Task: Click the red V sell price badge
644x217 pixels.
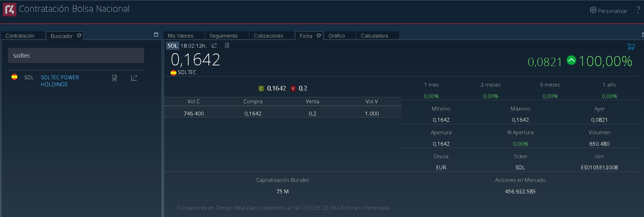Action: tap(293, 89)
